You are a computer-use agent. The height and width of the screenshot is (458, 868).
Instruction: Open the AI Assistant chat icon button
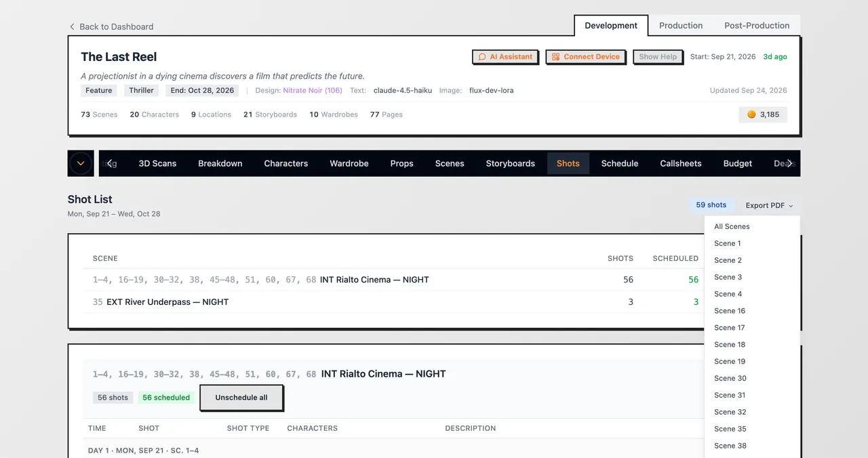(x=505, y=57)
